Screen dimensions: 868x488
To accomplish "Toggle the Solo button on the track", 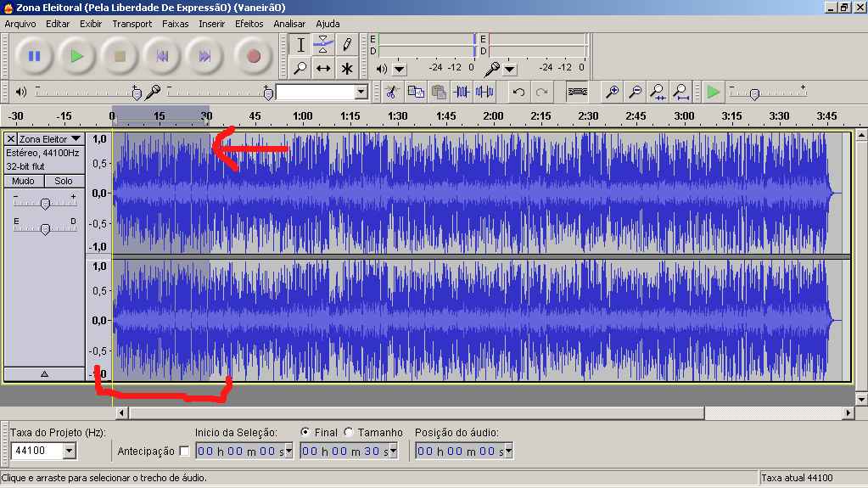I will click(x=64, y=181).
